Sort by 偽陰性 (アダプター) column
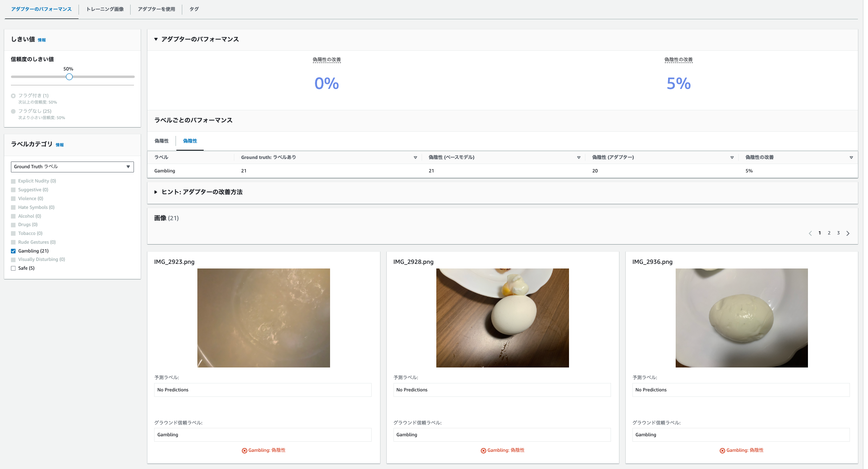This screenshot has height=469, width=868. click(732, 158)
